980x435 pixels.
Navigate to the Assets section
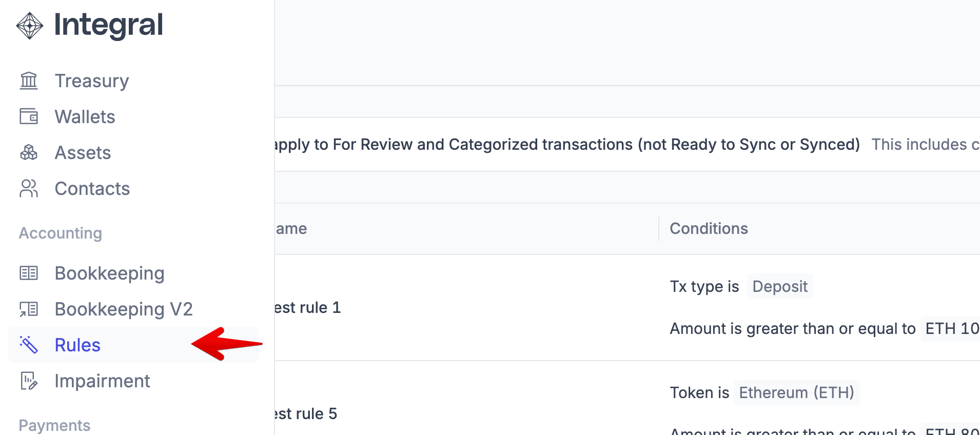(83, 153)
